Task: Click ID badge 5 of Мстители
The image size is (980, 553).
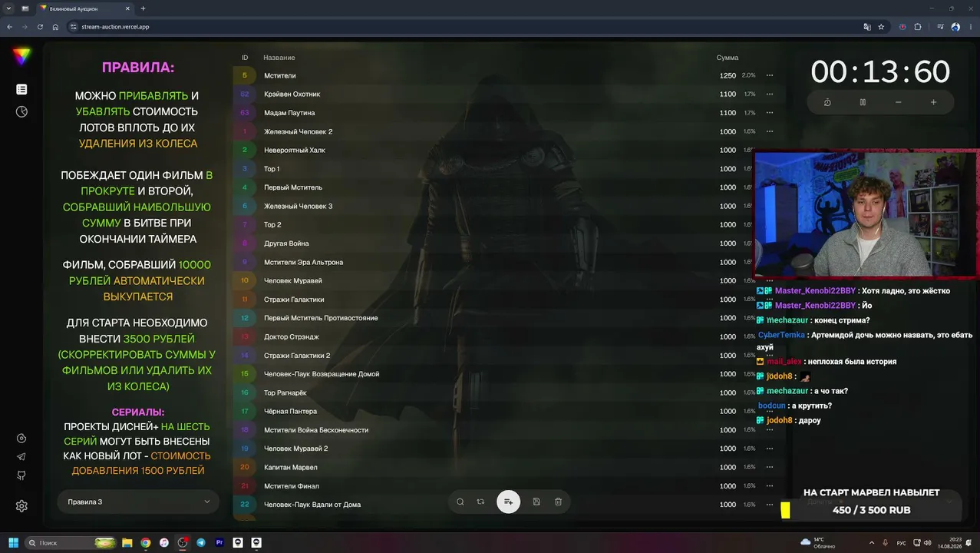Action: pyautogui.click(x=245, y=75)
